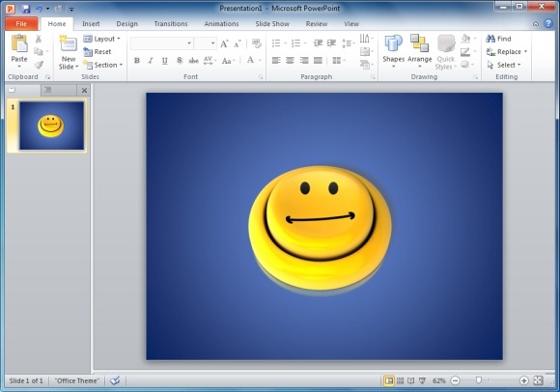Open the Transitions ribbon tab
The height and width of the screenshot is (392, 560).
171,24
